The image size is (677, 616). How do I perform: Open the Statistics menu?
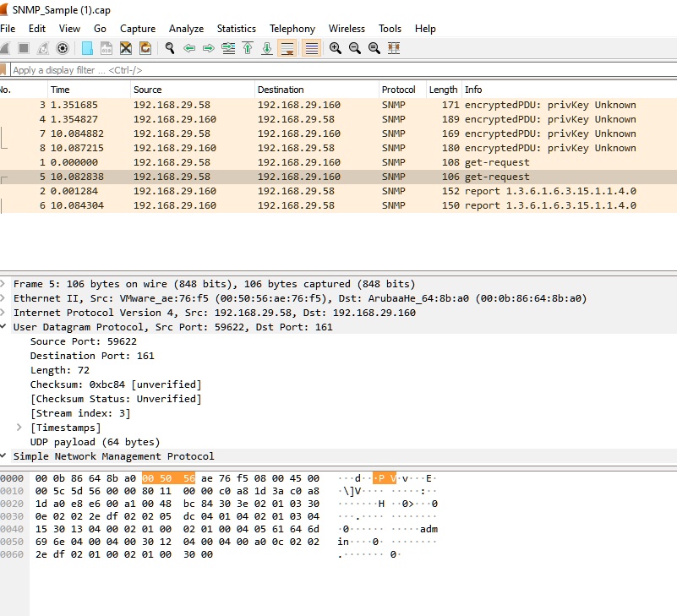[236, 28]
